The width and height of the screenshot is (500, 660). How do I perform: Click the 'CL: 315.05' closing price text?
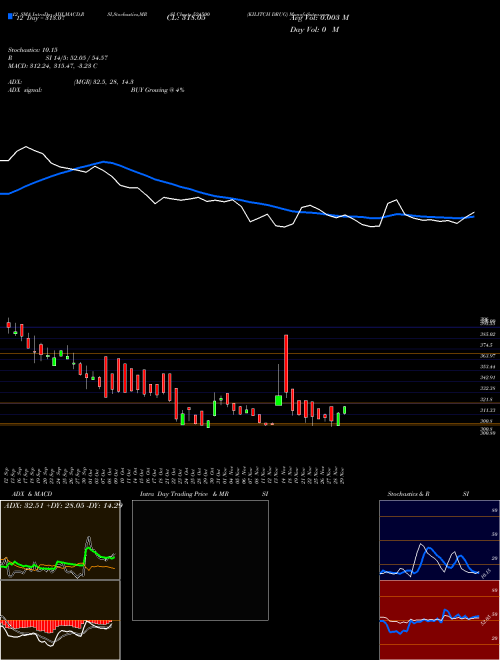pyautogui.click(x=186, y=18)
